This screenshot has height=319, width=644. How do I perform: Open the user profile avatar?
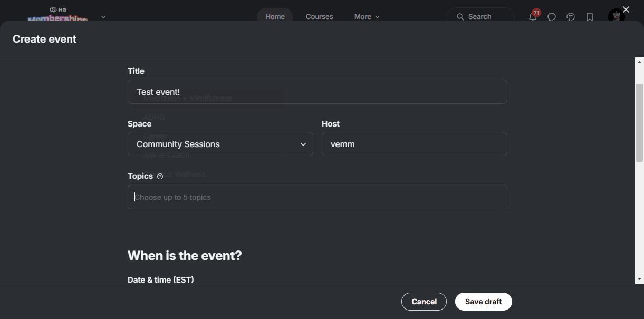tap(616, 16)
